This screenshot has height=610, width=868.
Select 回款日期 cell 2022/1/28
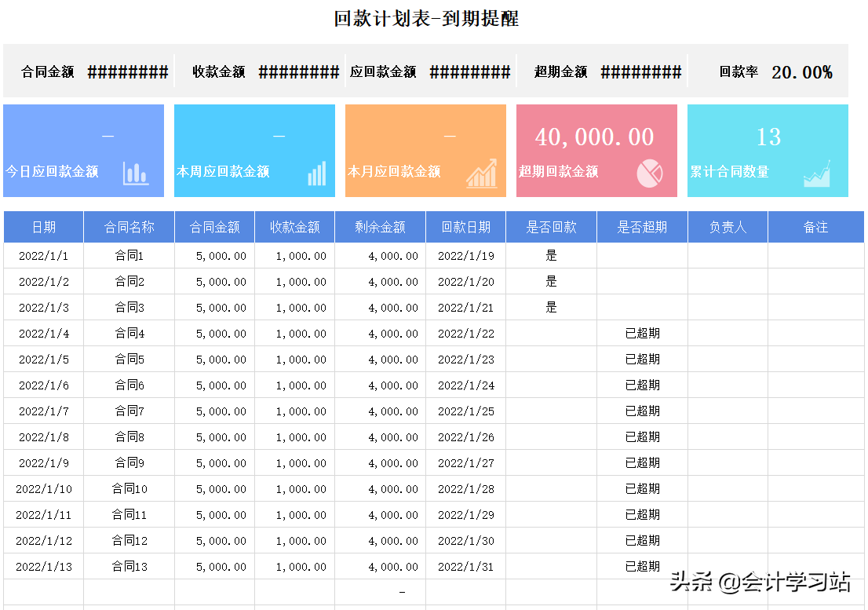pyautogui.click(x=466, y=489)
